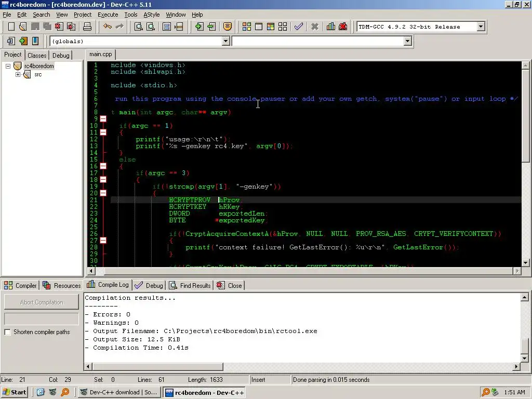Click the Stop Execution X icon
The image size is (532, 399).
pyautogui.click(x=315, y=26)
